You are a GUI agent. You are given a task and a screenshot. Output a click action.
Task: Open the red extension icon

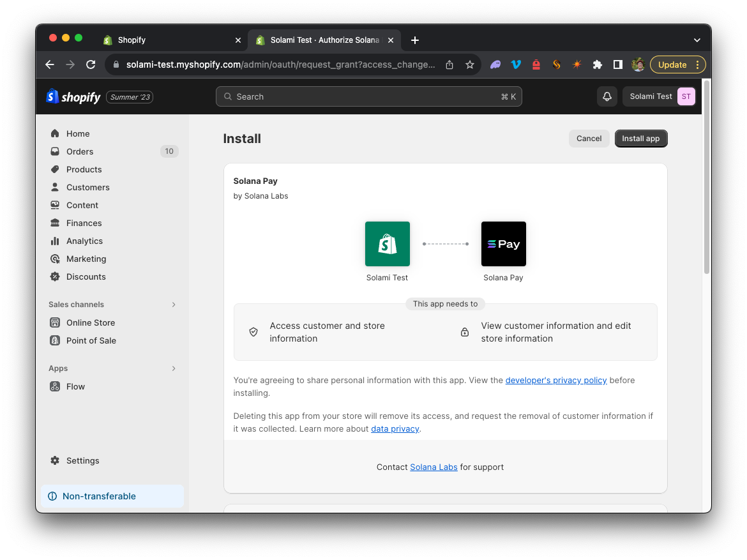click(x=536, y=65)
